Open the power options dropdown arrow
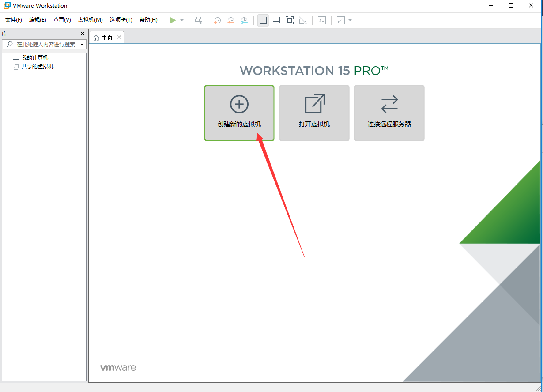The image size is (543, 392). point(182,20)
